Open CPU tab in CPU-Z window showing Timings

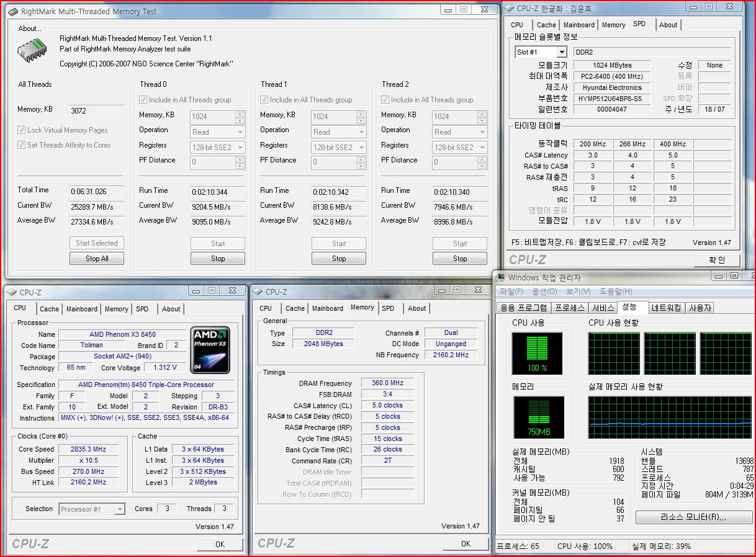tap(266, 308)
